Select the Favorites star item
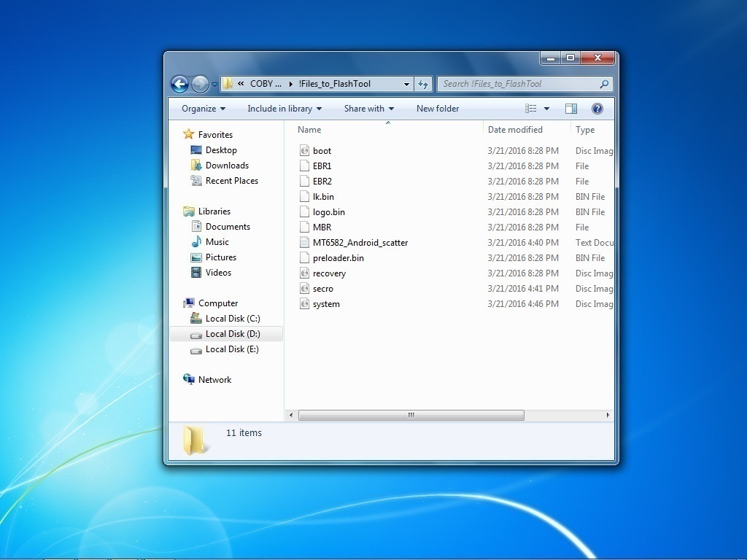This screenshot has height=560, width=747. (x=208, y=135)
